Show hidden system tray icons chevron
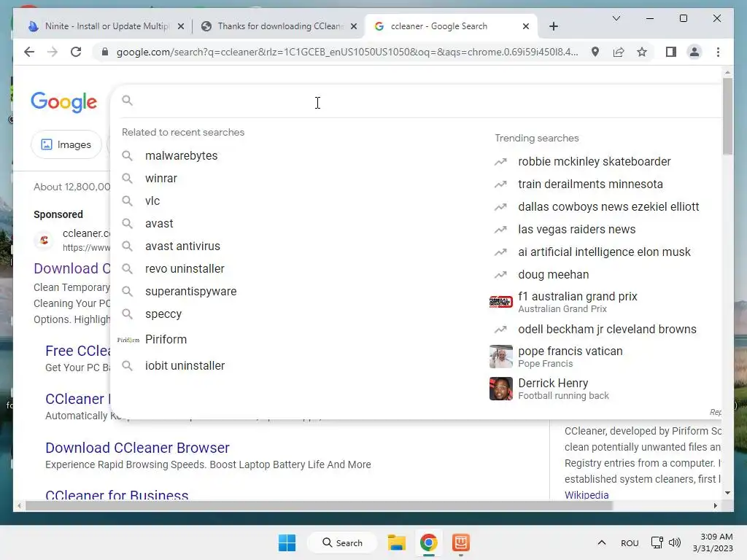The height and width of the screenshot is (560, 747). [x=602, y=542]
